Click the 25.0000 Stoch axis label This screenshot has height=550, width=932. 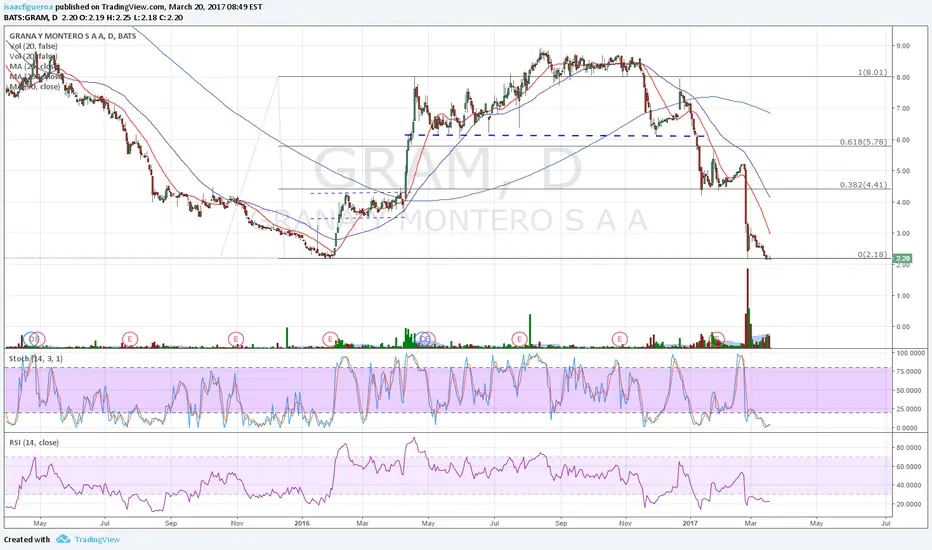[x=911, y=409]
